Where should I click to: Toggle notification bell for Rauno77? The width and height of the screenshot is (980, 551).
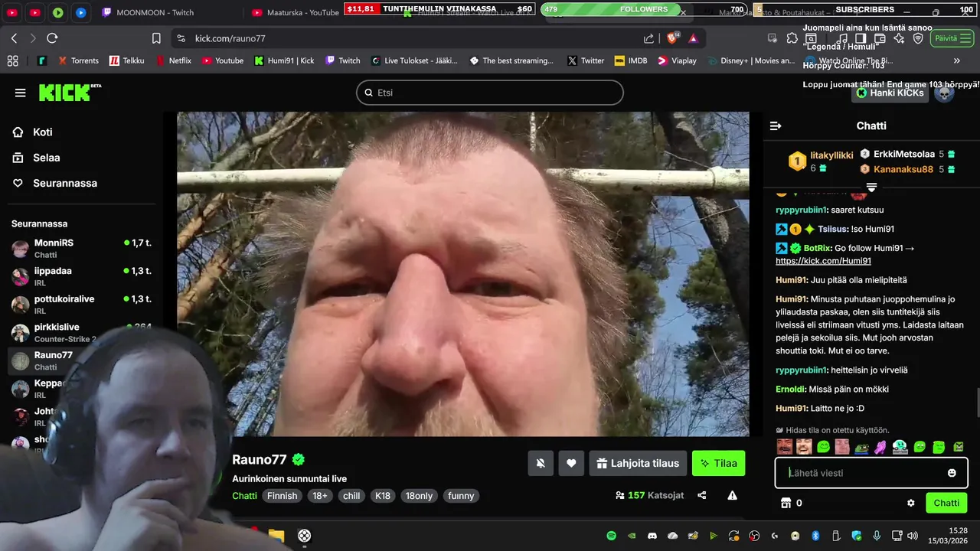(x=541, y=463)
